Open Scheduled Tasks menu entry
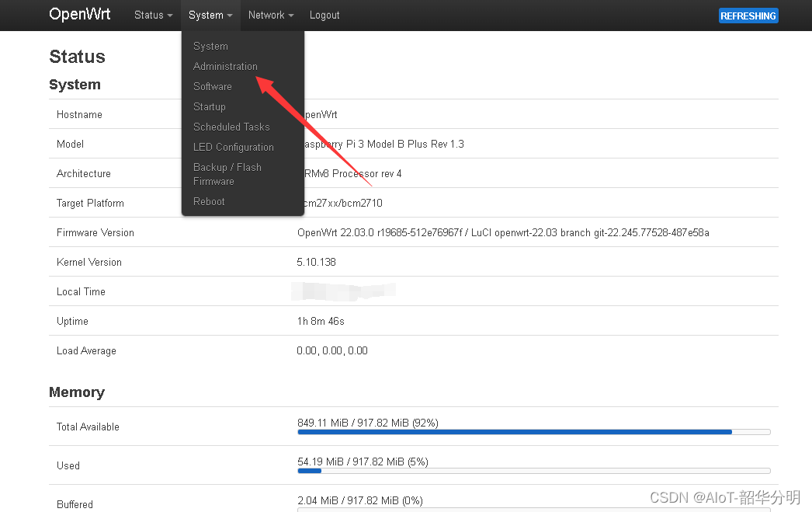This screenshot has width=812, height=512. 231,127
